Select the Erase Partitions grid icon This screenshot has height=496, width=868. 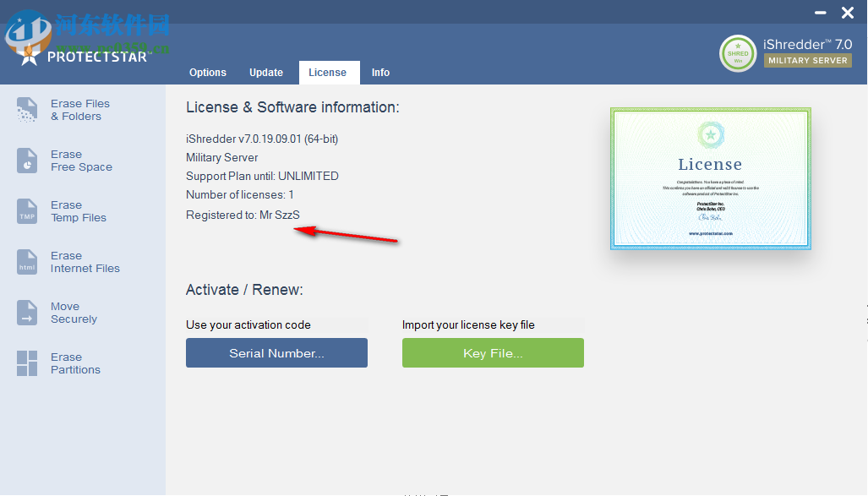click(x=27, y=363)
